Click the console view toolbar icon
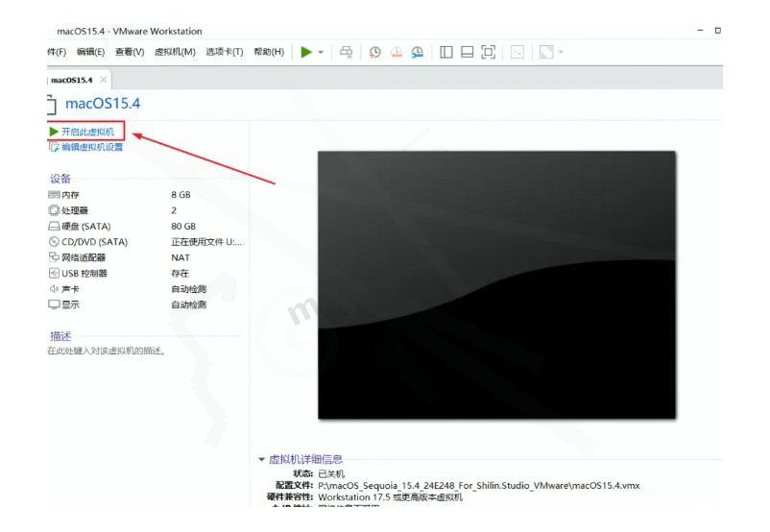 click(517, 52)
